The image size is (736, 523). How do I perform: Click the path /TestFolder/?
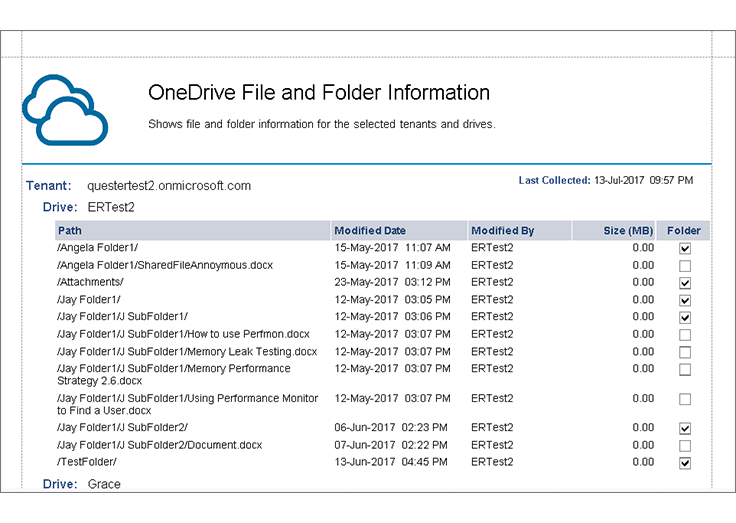point(87,462)
